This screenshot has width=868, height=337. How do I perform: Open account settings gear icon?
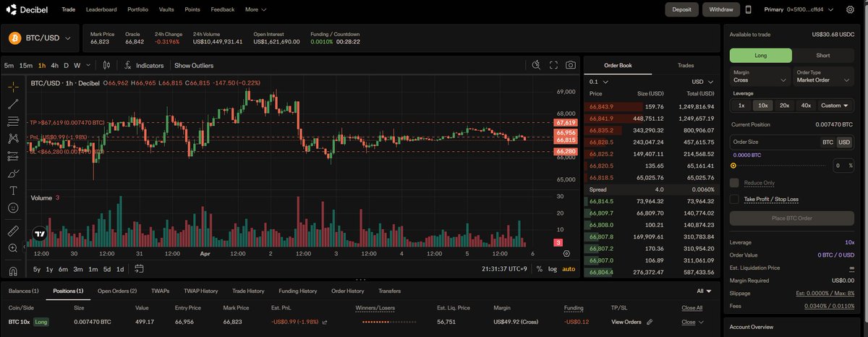tap(850, 9)
